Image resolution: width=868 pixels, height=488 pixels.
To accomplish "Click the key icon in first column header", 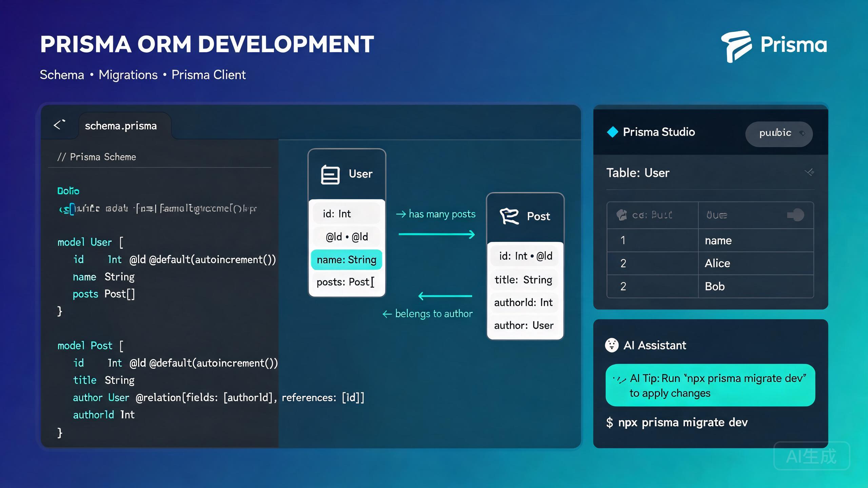I will pyautogui.click(x=622, y=215).
